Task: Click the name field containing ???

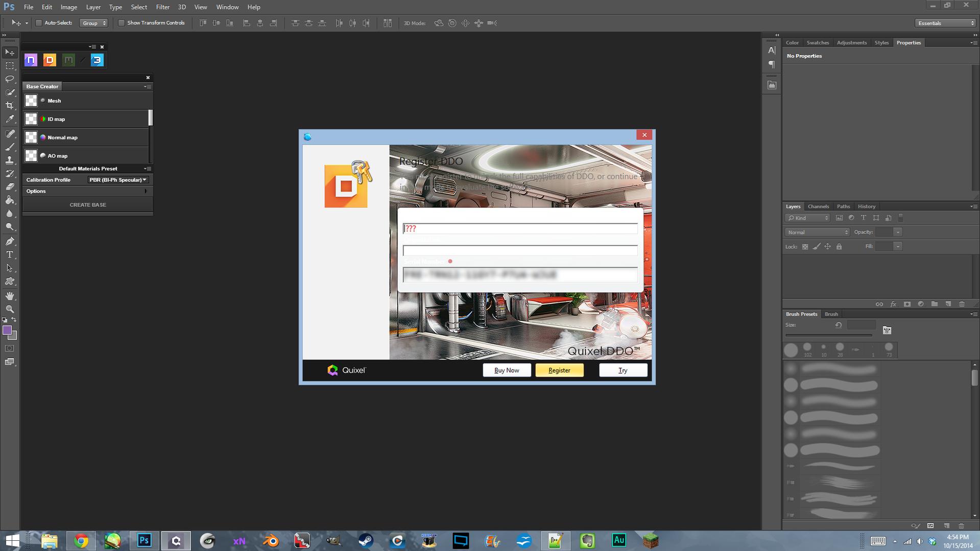Action: pyautogui.click(x=520, y=228)
